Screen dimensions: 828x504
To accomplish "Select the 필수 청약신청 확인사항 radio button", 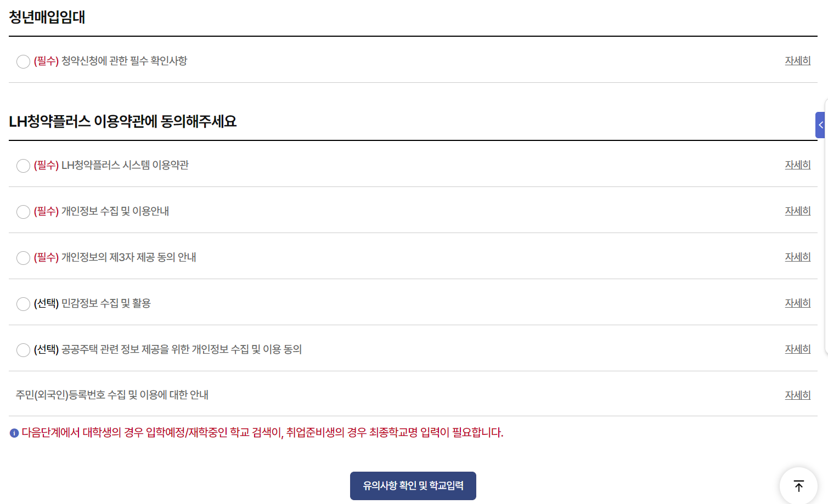I will point(23,61).
